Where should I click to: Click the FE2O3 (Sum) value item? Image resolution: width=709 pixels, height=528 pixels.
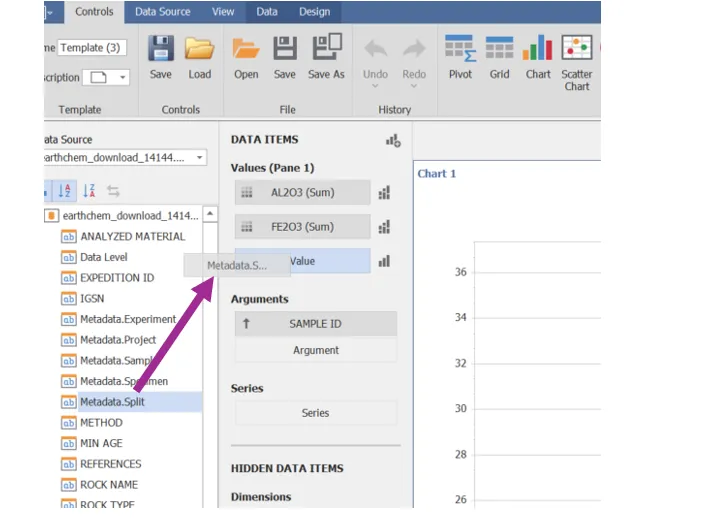coord(303,227)
